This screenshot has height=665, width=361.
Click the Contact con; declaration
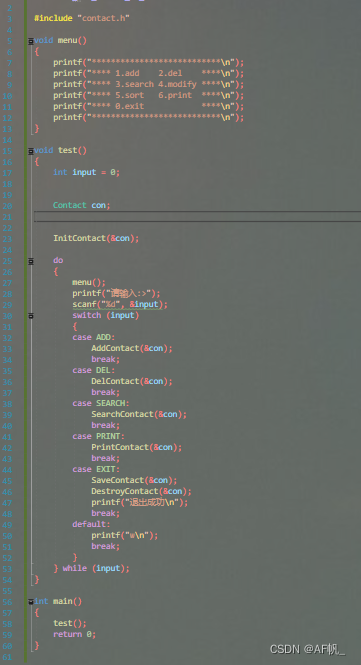[x=81, y=205]
